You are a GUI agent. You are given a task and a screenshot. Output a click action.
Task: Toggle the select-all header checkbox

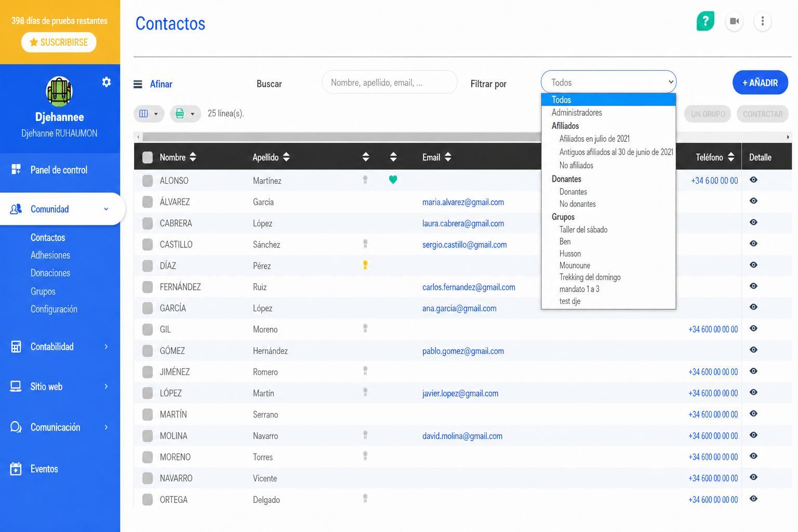tap(148, 157)
